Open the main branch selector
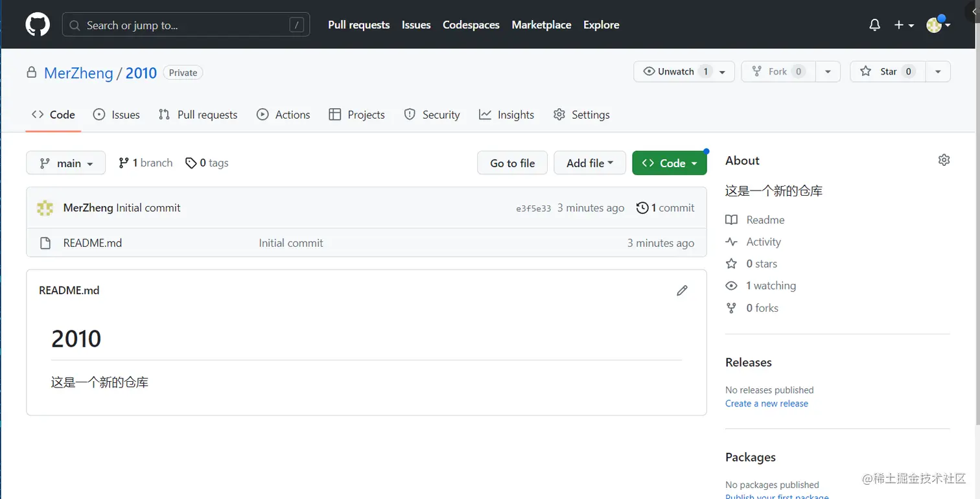Image resolution: width=980 pixels, height=499 pixels. [65, 163]
